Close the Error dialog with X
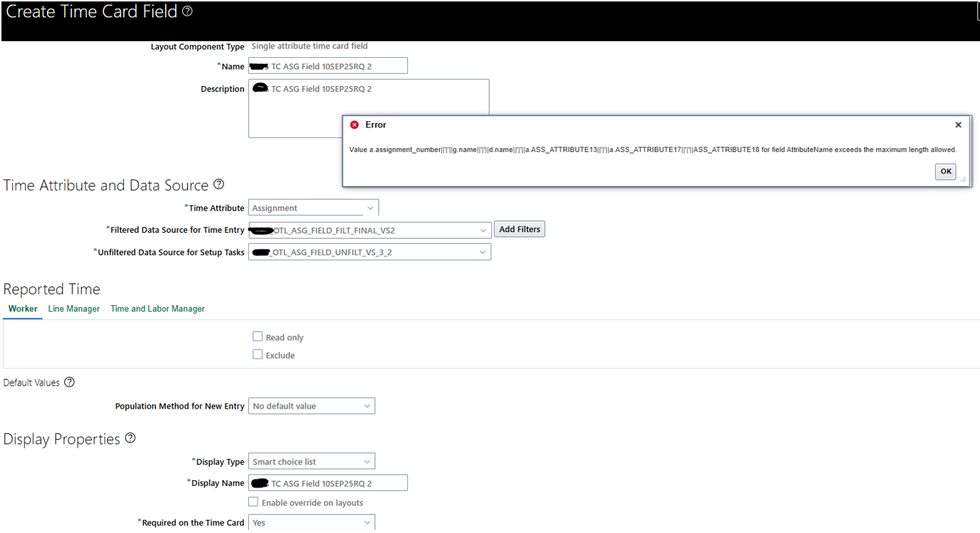 tap(958, 125)
